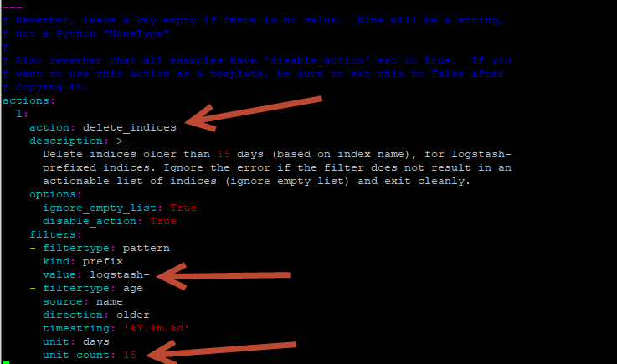The height and width of the screenshot is (364, 617).
Task: Click the unit value days
Action: click(96, 341)
